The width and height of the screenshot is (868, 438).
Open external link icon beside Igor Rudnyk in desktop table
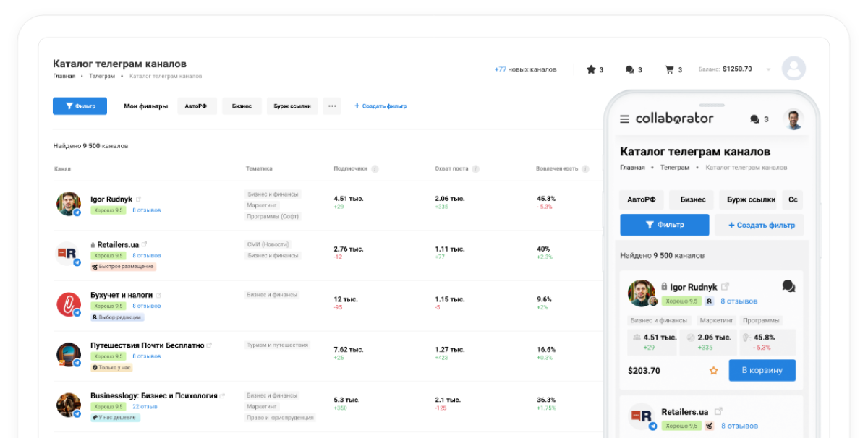138,199
